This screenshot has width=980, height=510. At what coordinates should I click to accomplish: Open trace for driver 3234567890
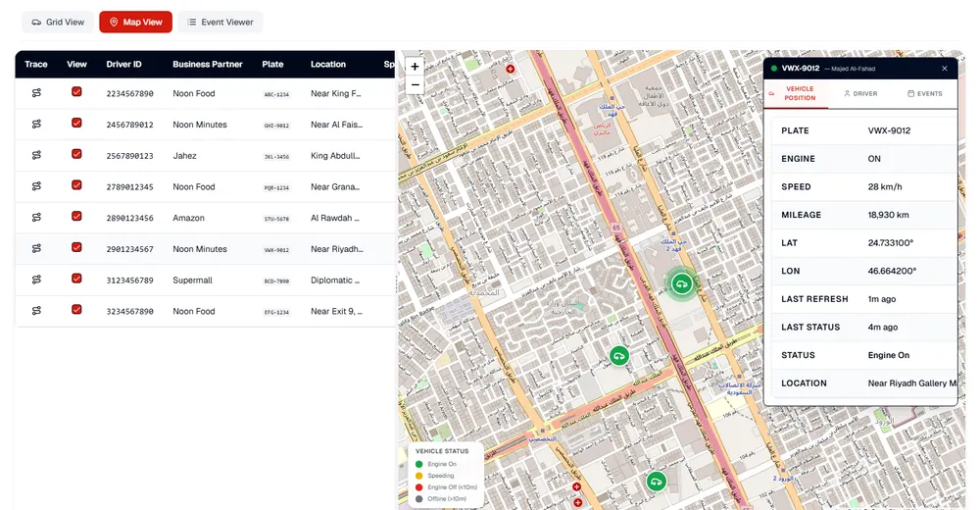pos(36,310)
